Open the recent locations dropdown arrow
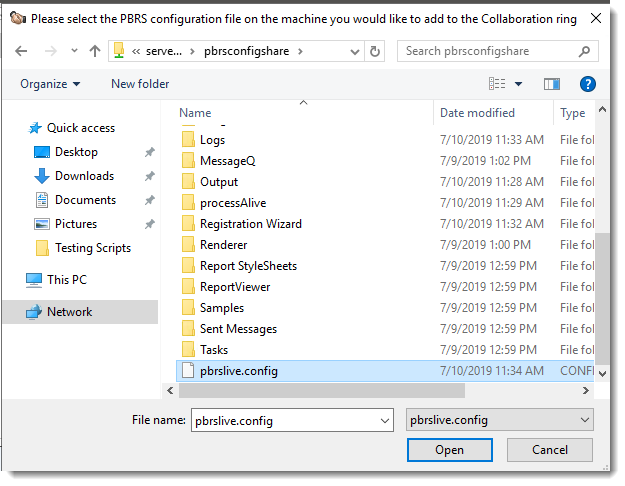The height and width of the screenshot is (486, 625). click(x=74, y=51)
